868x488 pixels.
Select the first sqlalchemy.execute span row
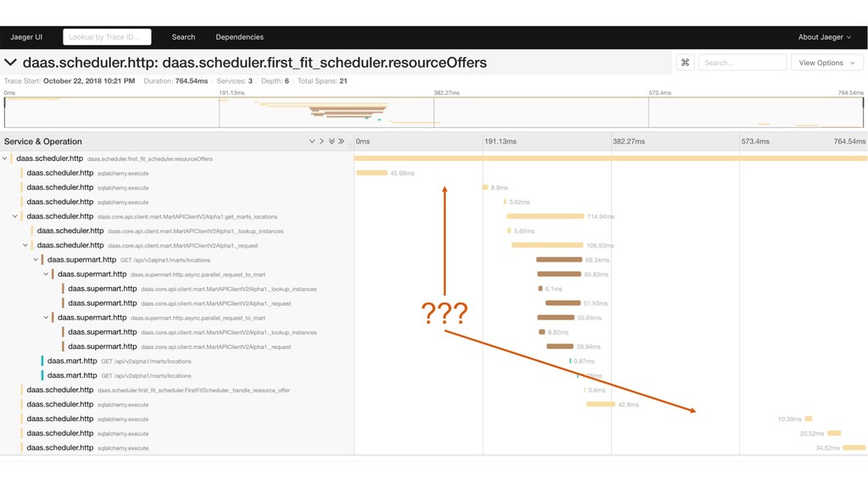point(177,173)
